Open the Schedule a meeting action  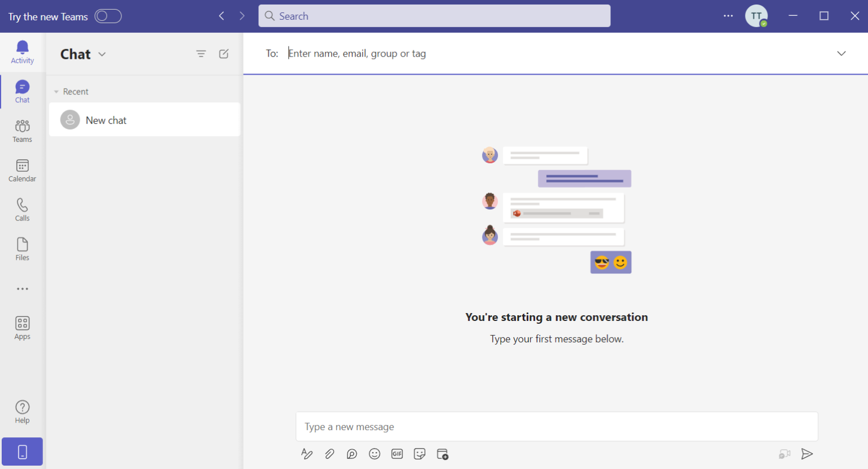pyautogui.click(x=442, y=454)
